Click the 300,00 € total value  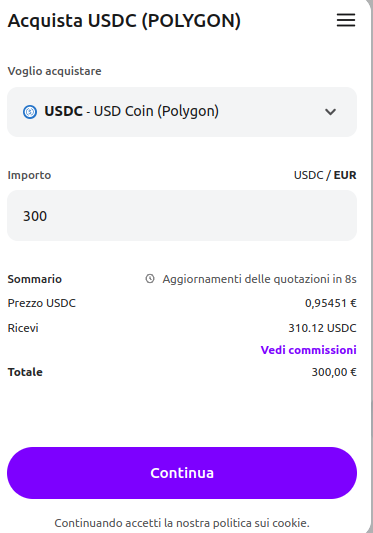[x=334, y=372]
